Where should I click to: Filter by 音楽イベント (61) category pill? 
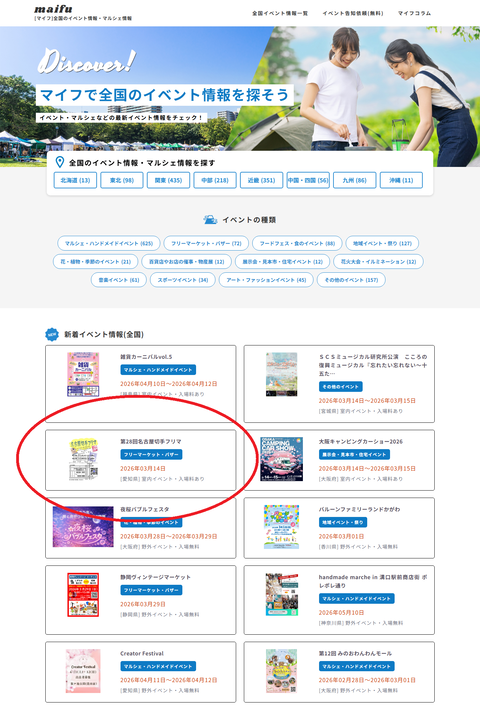point(119,280)
